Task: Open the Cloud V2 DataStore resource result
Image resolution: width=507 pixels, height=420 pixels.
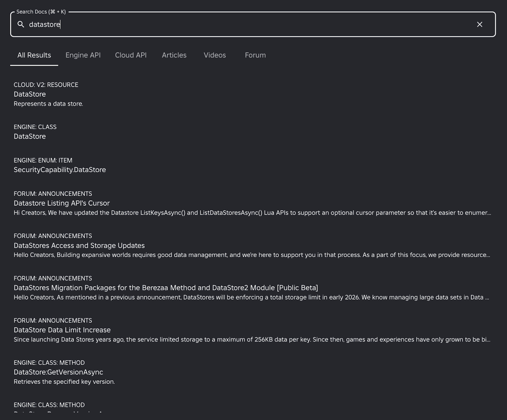Action: (x=30, y=94)
